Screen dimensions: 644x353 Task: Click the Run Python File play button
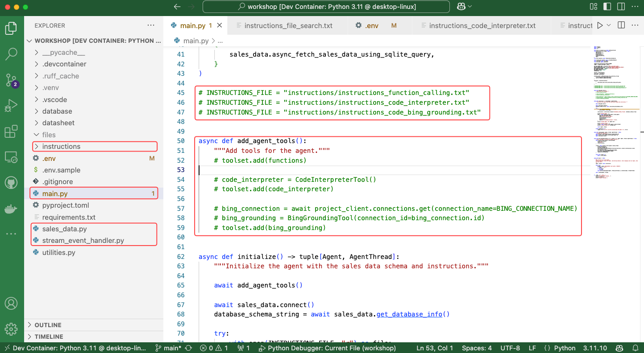600,25
